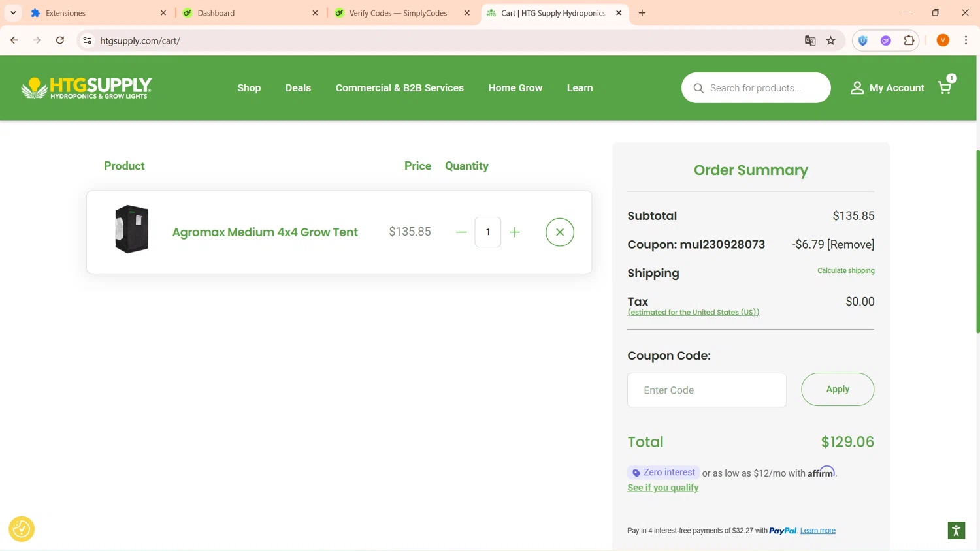Apply the coupon code
Image resolution: width=980 pixels, height=551 pixels.
click(838, 389)
